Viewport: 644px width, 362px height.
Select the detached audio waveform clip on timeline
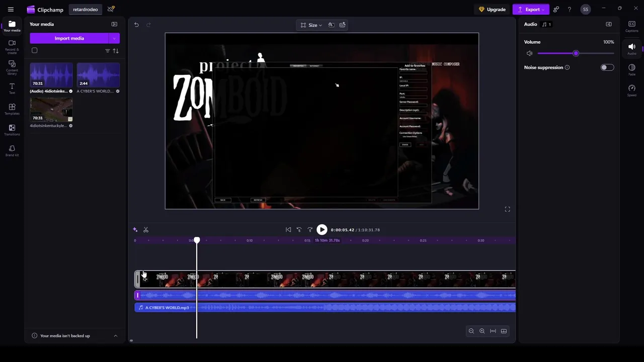(x=325, y=295)
